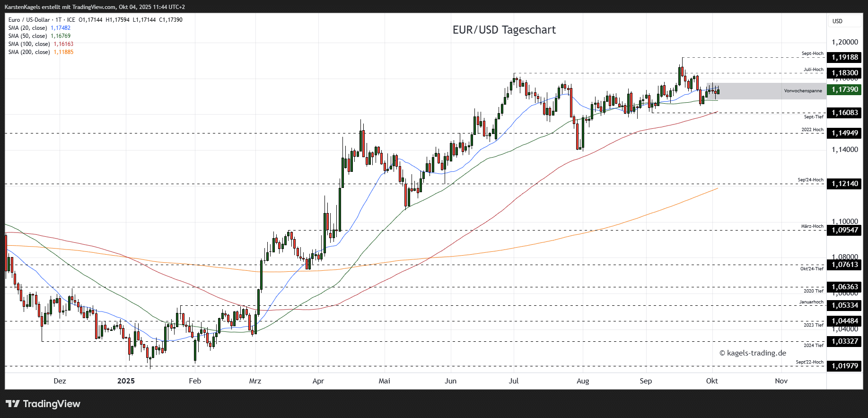
Task: Select the SMA (200, close) indicator label
Action: (x=29, y=52)
